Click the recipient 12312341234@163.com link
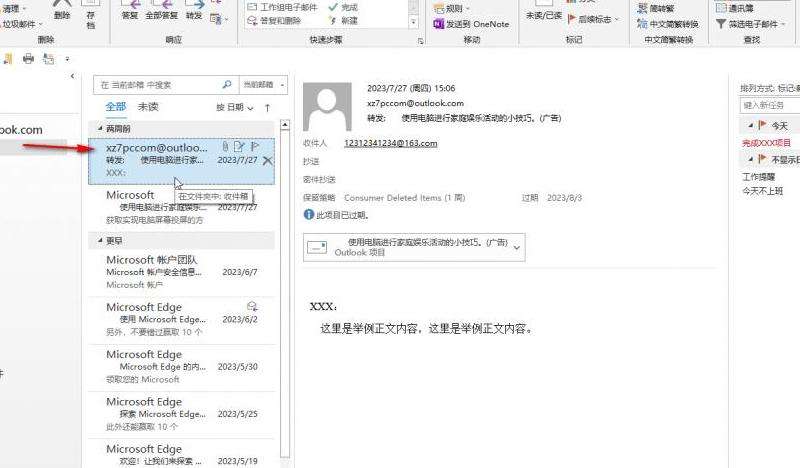 (x=391, y=143)
